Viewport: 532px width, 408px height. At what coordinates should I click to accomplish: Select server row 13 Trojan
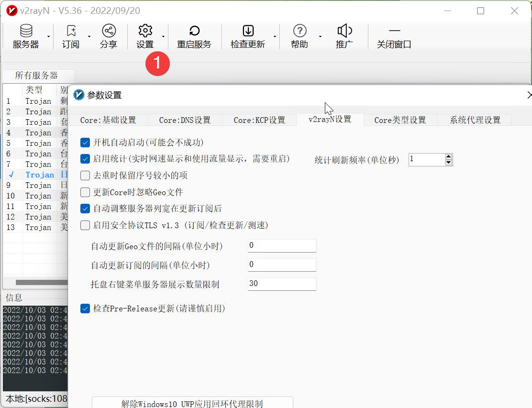35,227
